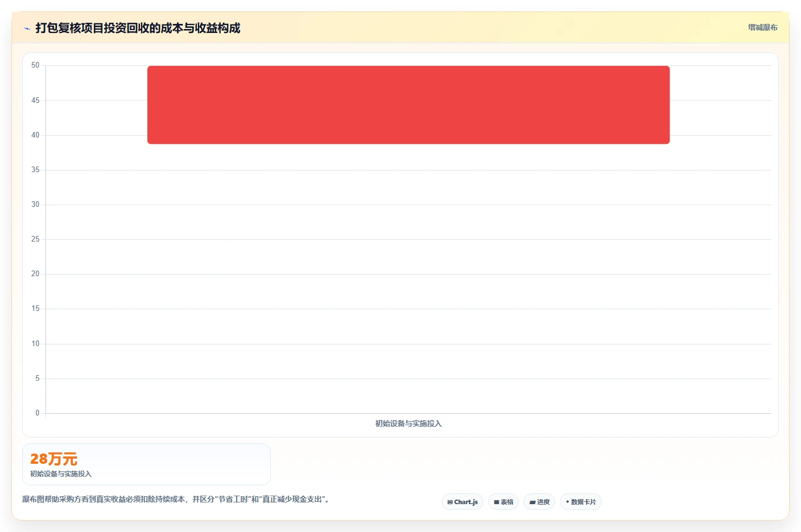Viewport: 801px width, 532px height.
Task: Click the red waterfall bar in the chart
Action: point(408,105)
